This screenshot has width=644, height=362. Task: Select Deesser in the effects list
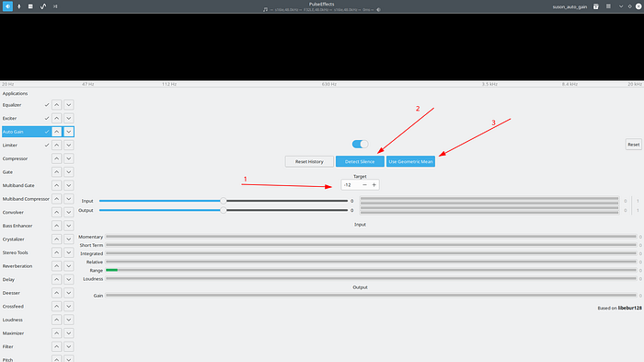pos(11,293)
